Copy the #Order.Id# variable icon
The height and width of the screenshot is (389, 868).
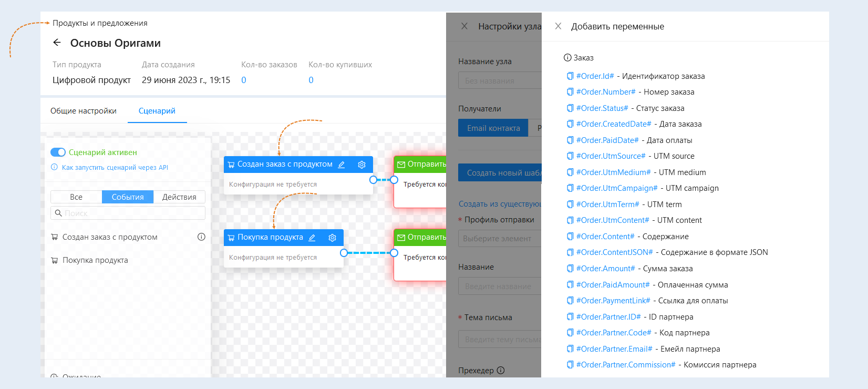[570, 76]
